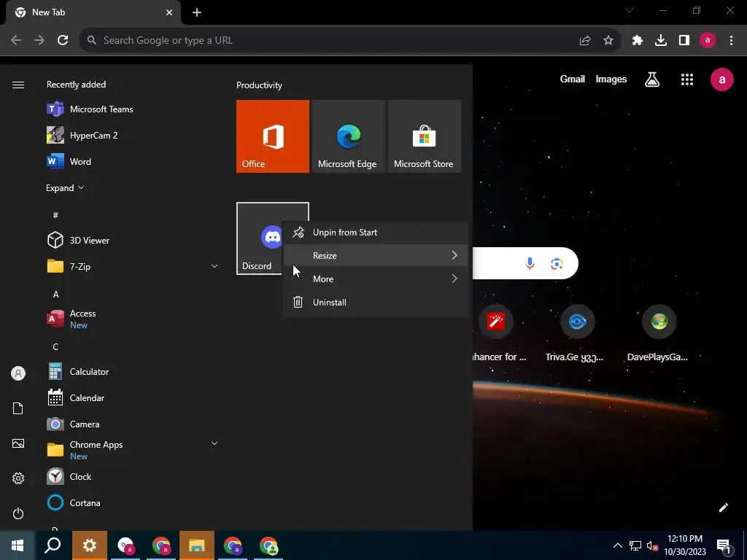Viewport: 747px width, 560px height.
Task: Click Chrome profile avatar in toolbar
Action: (708, 41)
